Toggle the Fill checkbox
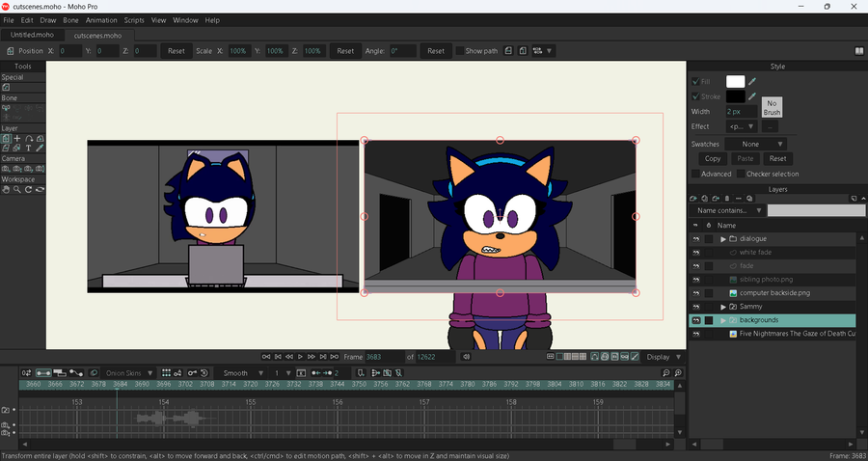 (695, 81)
